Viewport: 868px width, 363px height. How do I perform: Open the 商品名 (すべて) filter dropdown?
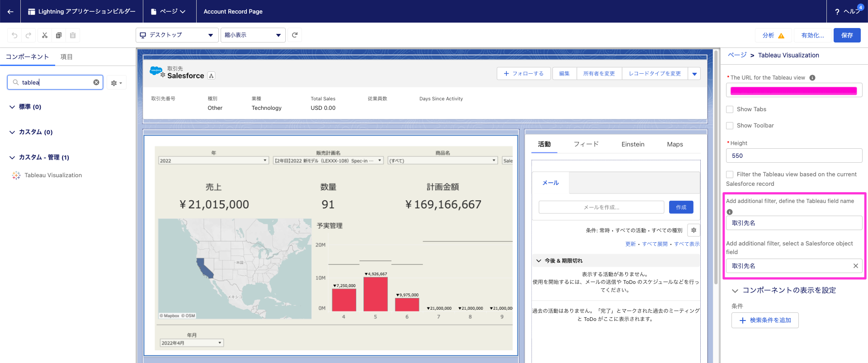click(x=443, y=160)
